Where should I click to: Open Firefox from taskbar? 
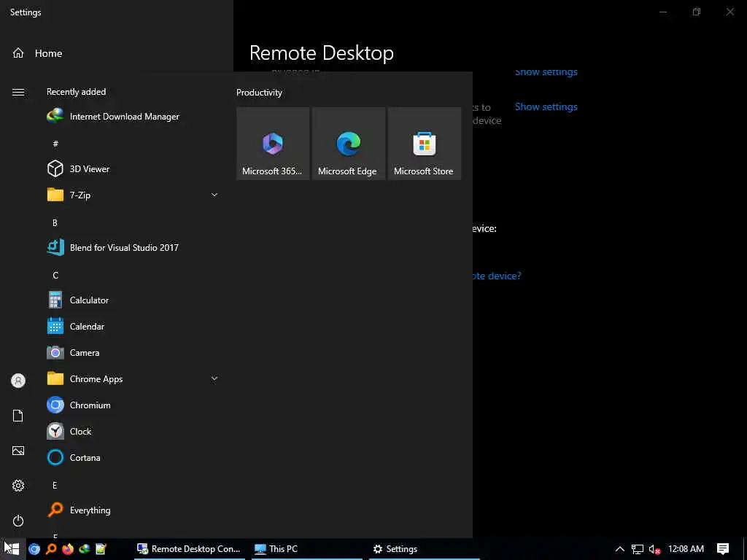(68, 549)
